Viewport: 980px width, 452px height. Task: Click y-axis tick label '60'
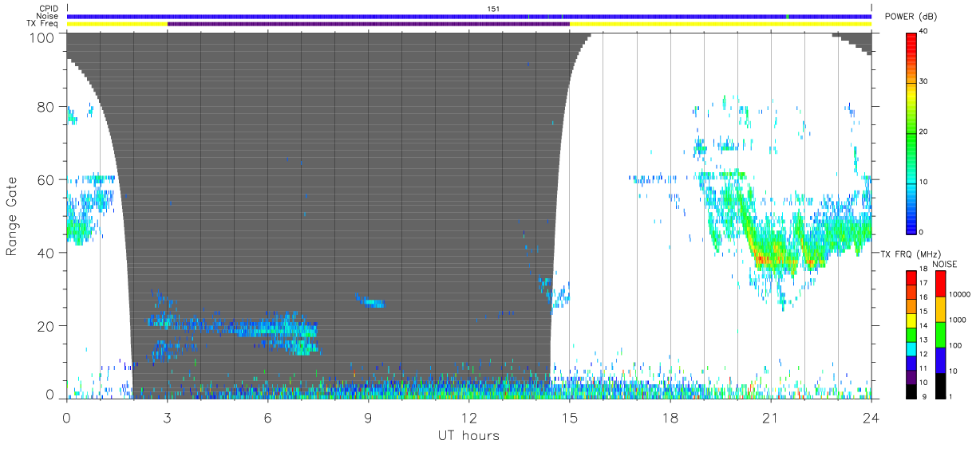click(x=45, y=179)
